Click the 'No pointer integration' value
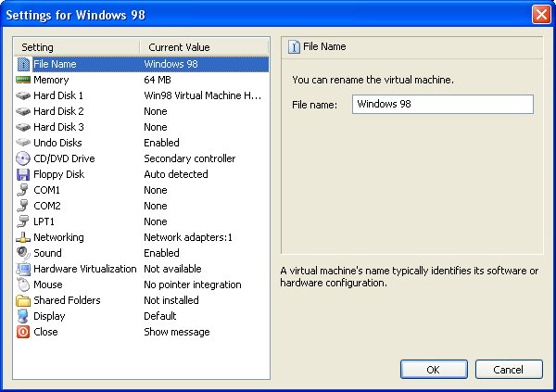 pyautogui.click(x=193, y=285)
